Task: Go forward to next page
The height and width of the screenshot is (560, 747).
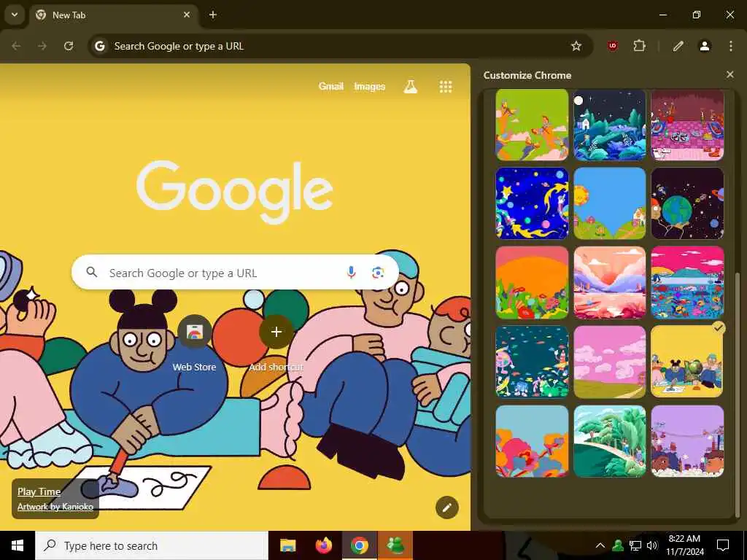Action: 42,46
